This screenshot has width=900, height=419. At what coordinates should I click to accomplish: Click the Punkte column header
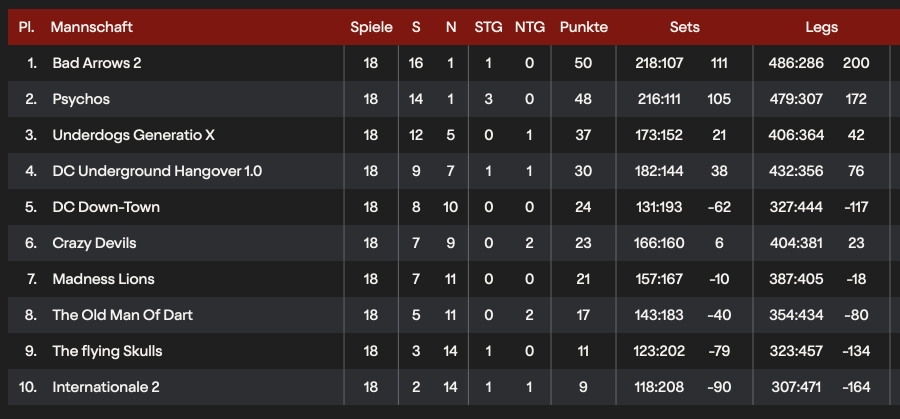pos(584,27)
